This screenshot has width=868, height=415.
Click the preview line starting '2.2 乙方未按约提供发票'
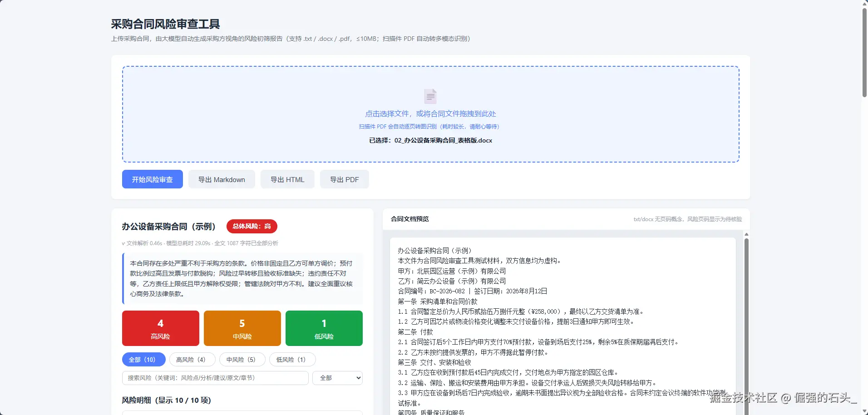474,352
